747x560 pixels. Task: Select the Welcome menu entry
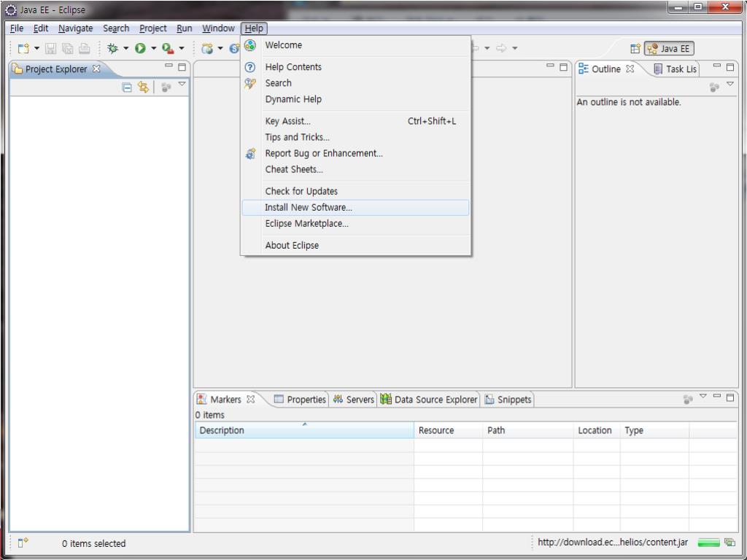click(355, 45)
